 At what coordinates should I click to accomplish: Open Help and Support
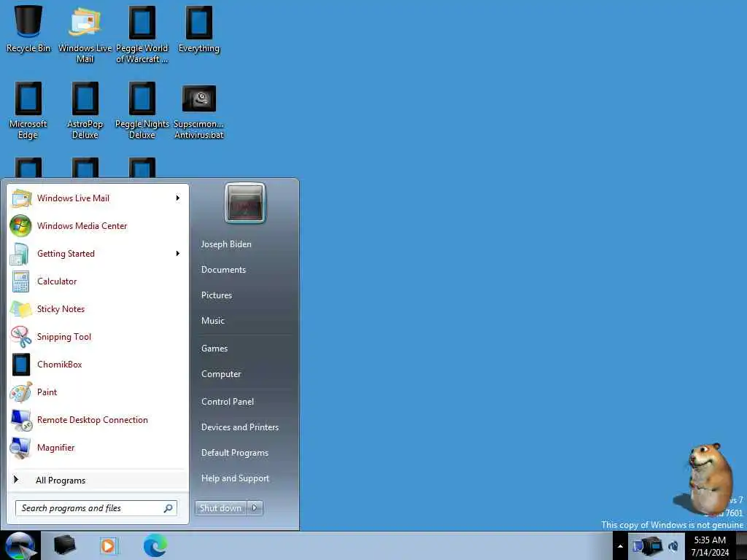click(236, 478)
